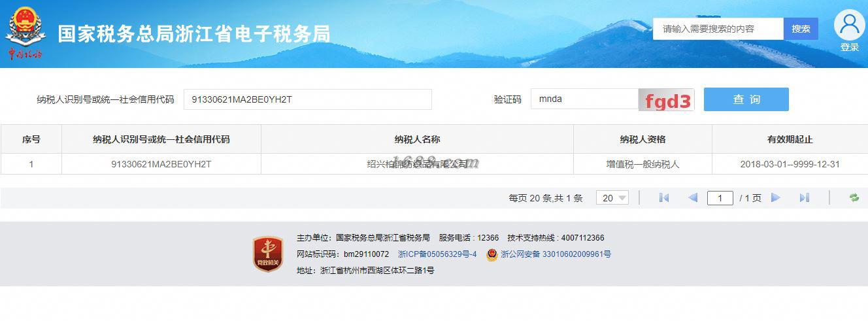Click the 纳税人识别号或统一社会信用代码 column header
Viewport: 868px width, 321px height.
tap(161, 139)
